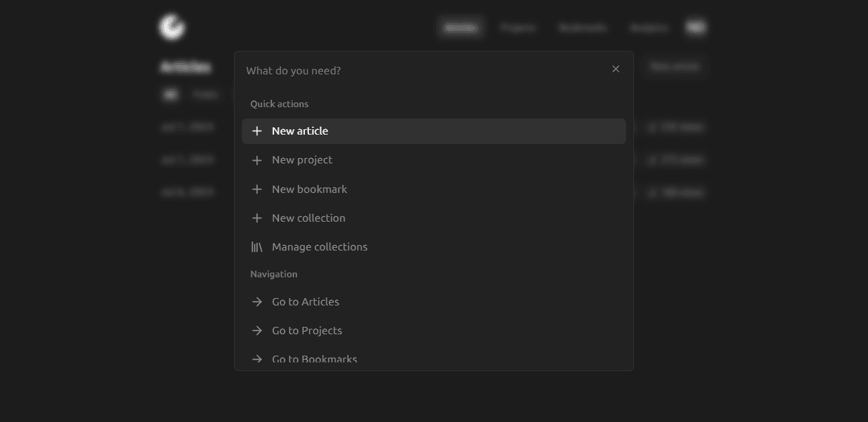The width and height of the screenshot is (868, 422).
Task: Click the plus icon next to New project
Action: point(257,160)
